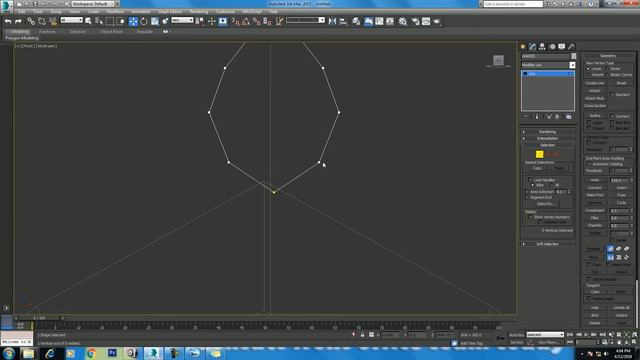Toggle the Spinner Snap icon
The height and width of the screenshot is (360, 640).
point(267,21)
